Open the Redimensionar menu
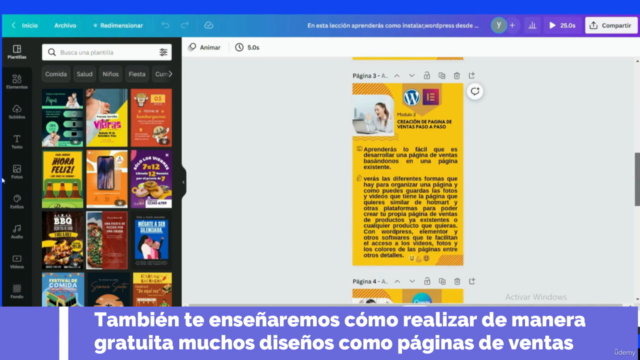The image size is (640, 360). [118, 25]
